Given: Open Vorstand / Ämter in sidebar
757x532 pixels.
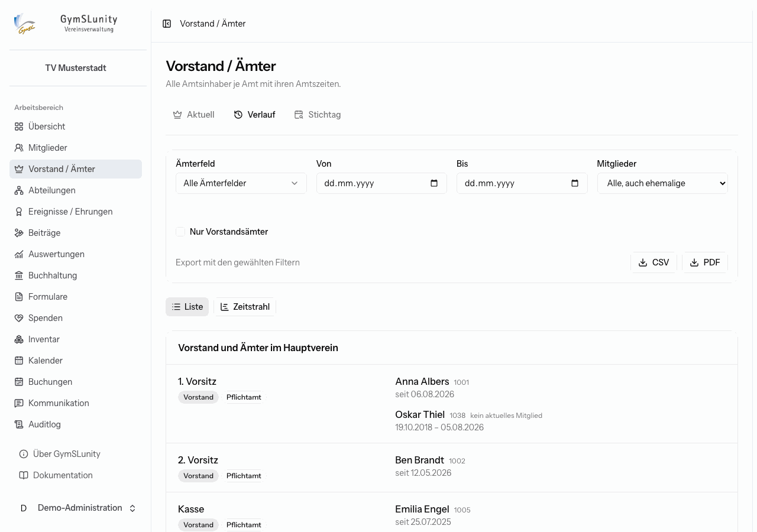Looking at the screenshot, I should point(76,169).
